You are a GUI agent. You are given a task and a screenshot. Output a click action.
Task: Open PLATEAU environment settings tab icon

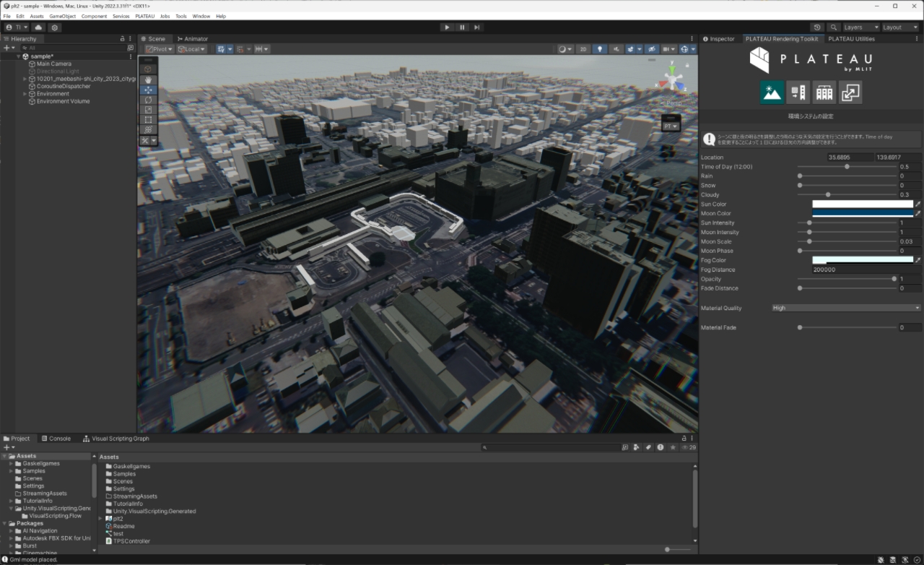coord(772,92)
